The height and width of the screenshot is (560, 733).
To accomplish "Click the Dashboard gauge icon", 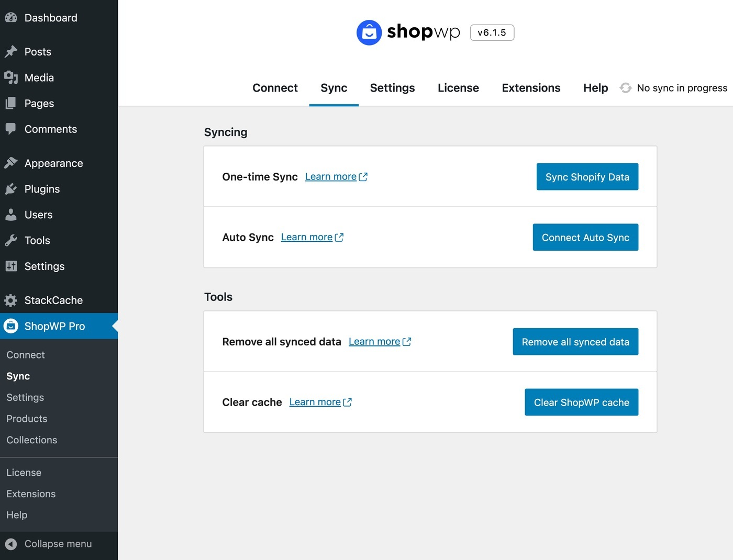I will coord(11,17).
